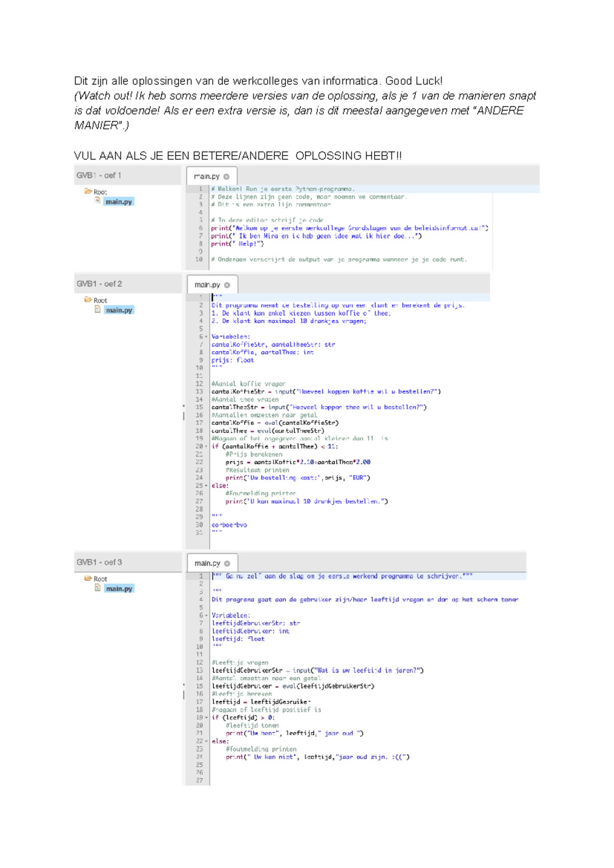The height and width of the screenshot is (868, 614).
Task: Click the 'prijs: float' line in the oef 2 editor
Action: (x=233, y=360)
